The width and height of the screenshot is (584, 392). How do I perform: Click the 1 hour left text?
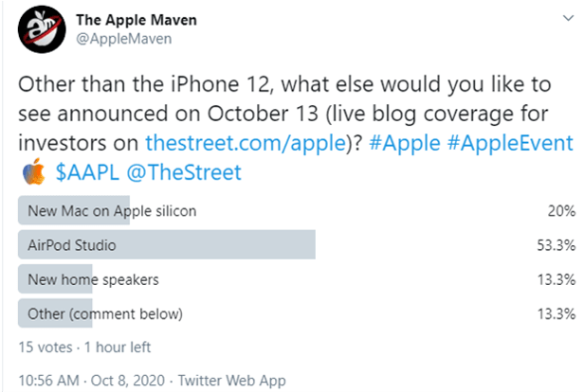point(118,347)
